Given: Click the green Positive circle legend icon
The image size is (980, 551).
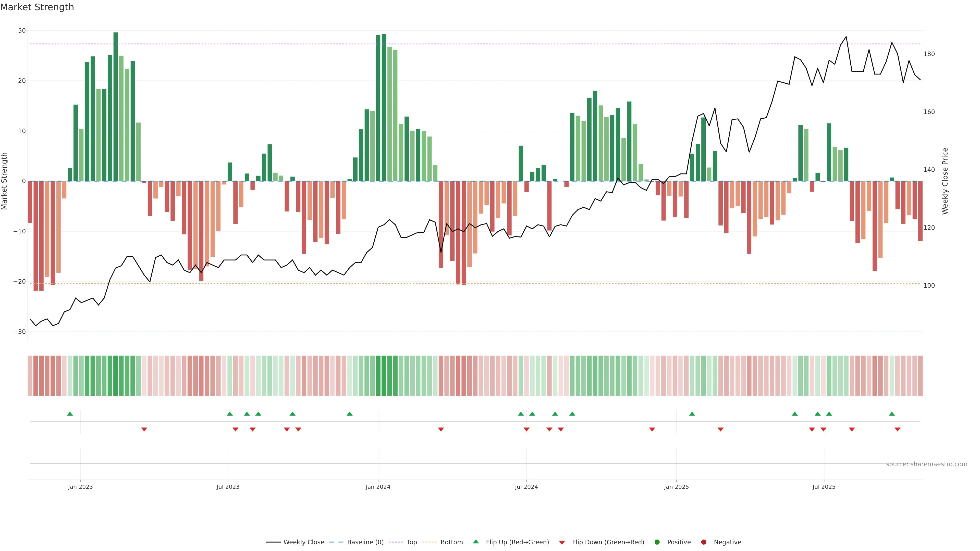Looking at the screenshot, I should pos(657,542).
